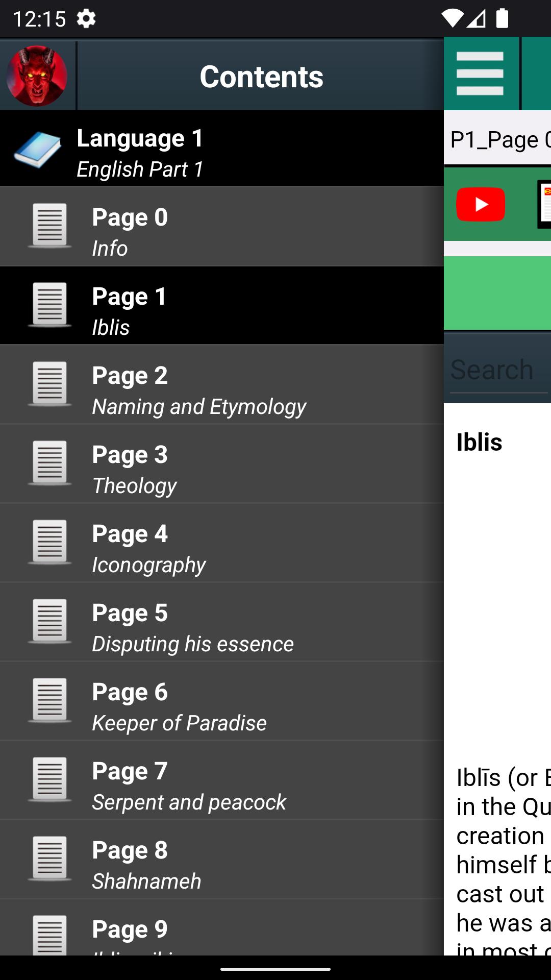Select Page 8 Shahnameh

(x=221, y=859)
